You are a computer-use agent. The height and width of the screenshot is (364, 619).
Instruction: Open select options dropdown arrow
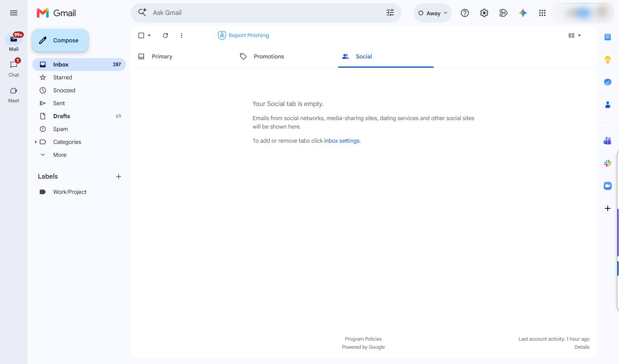click(149, 35)
